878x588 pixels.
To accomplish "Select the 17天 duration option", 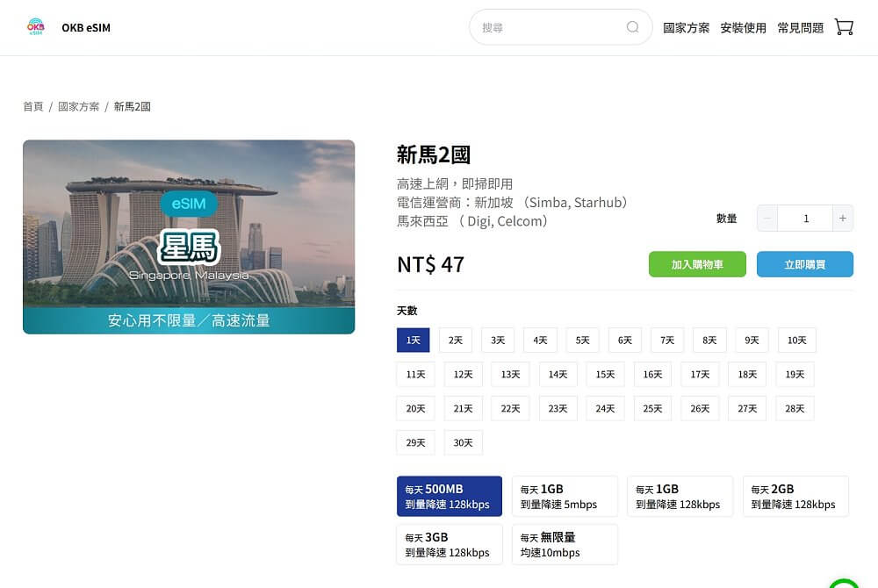I will (700, 374).
